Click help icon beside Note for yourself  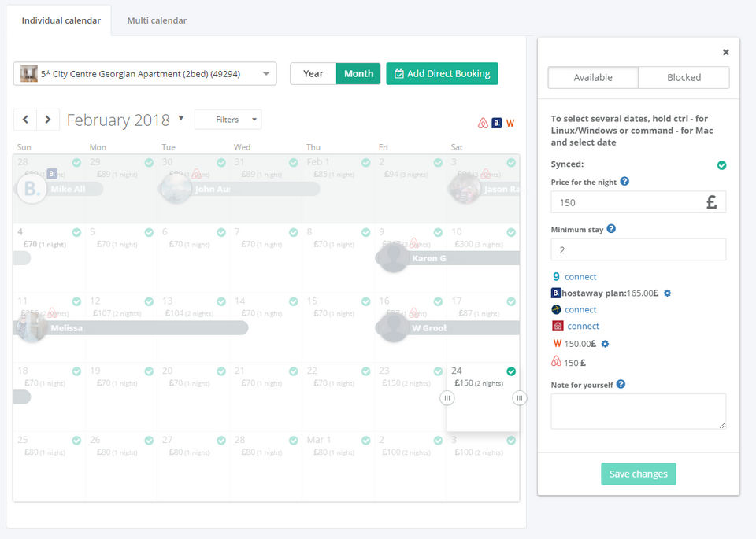621,385
